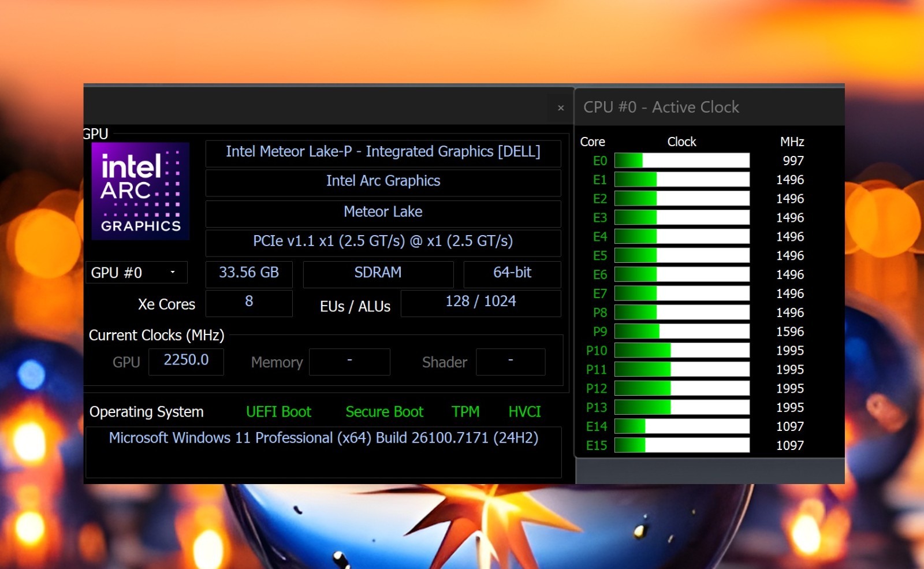Click the MHz column header
The height and width of the screenshot is (569, 924).
coord(792,142)
